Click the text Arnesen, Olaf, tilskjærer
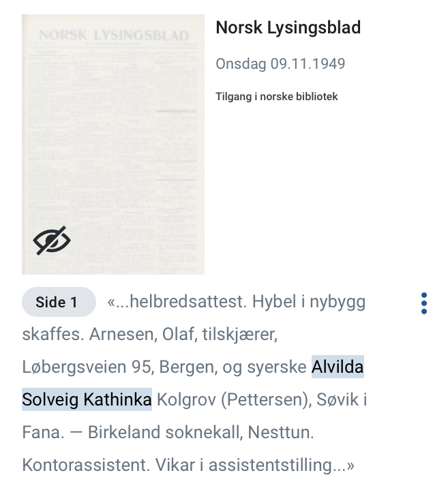 click(x=183, y=334)
